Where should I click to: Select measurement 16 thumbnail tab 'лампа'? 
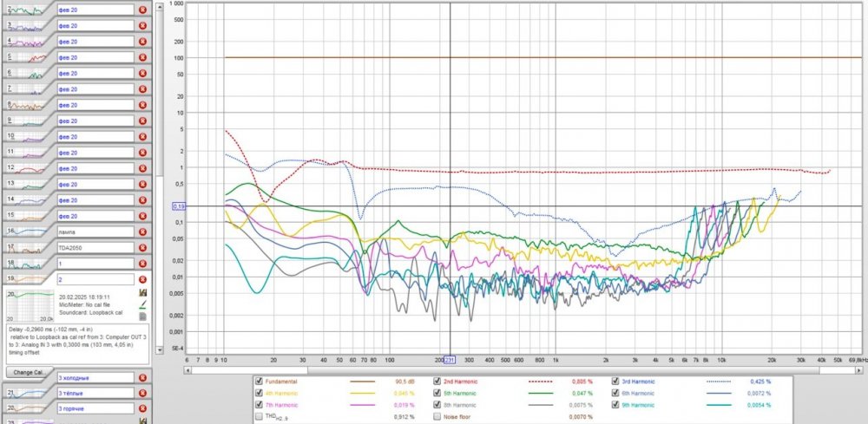(26, 232)
